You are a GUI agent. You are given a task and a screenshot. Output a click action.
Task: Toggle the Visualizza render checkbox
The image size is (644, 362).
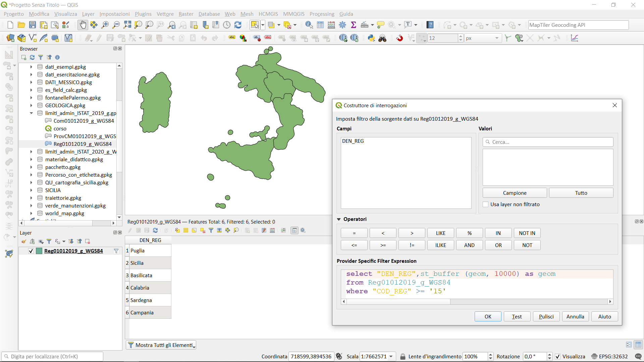tap(557, 357)
